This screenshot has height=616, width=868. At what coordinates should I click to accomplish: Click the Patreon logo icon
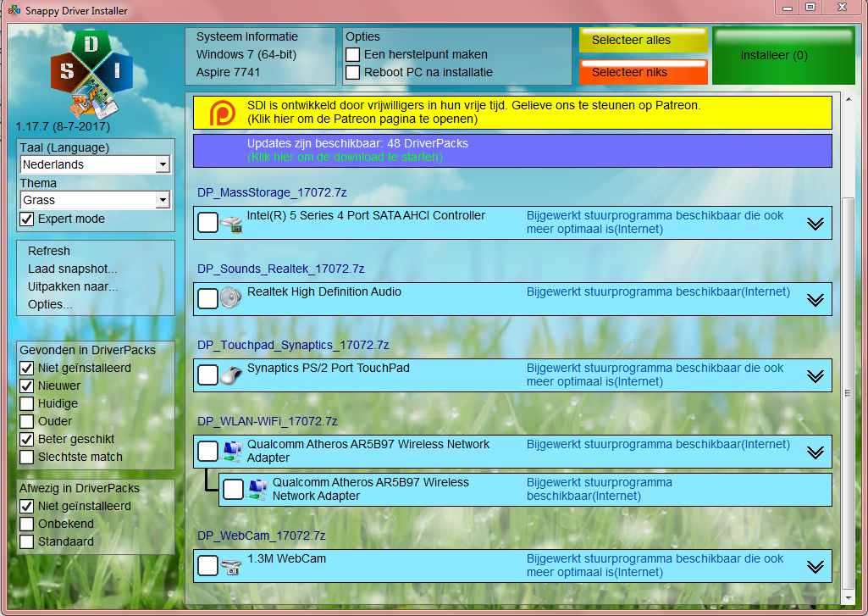coord(223,113)
